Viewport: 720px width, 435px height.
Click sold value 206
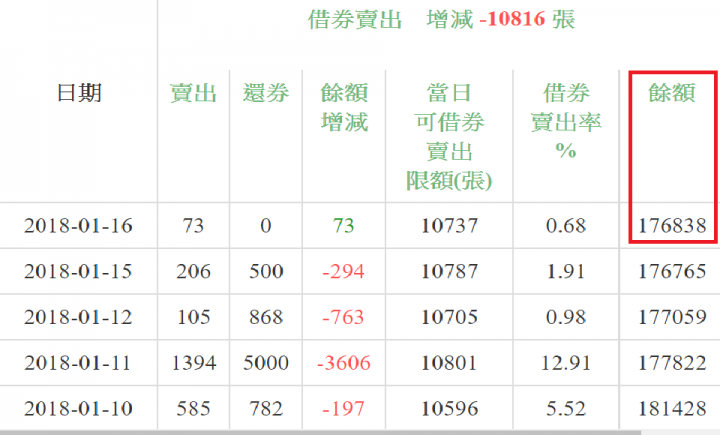tap(193, 271)
